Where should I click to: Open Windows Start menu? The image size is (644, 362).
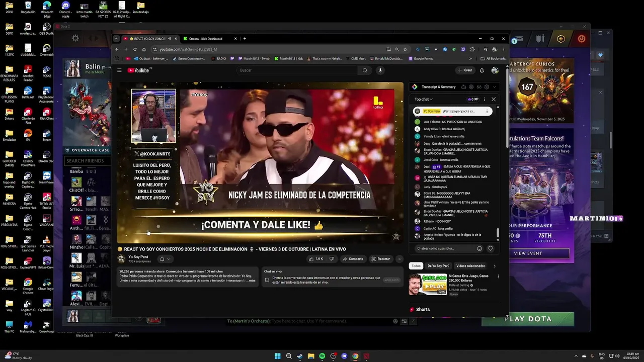[x=278, y=356]
